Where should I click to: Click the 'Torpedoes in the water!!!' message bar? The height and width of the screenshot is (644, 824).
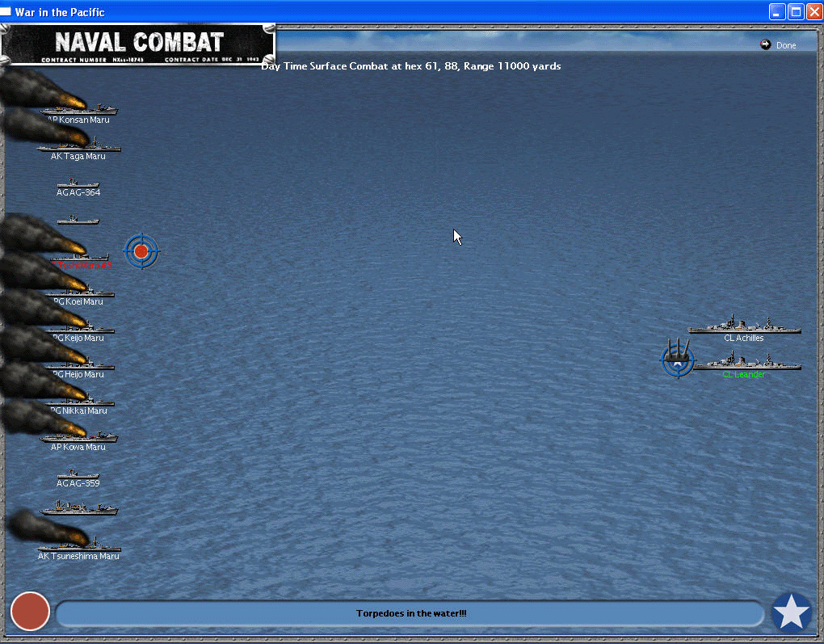coord(410,613)
